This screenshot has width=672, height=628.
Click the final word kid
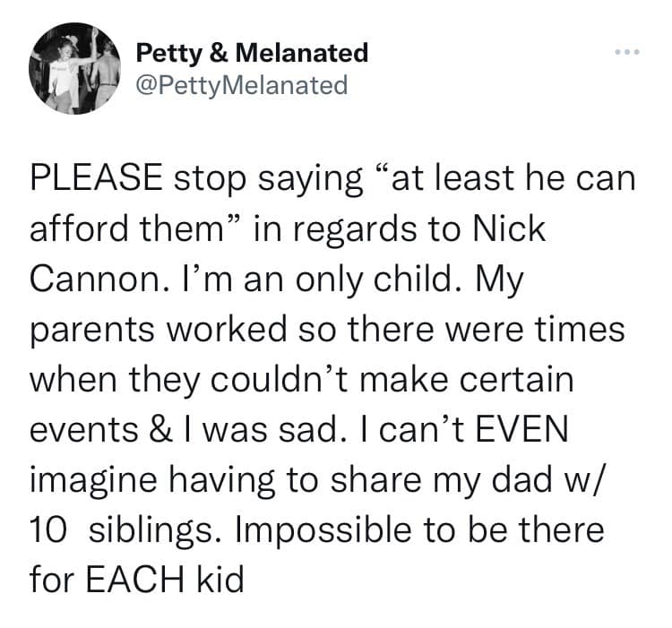pyautogui.click(x=220, y=579)
